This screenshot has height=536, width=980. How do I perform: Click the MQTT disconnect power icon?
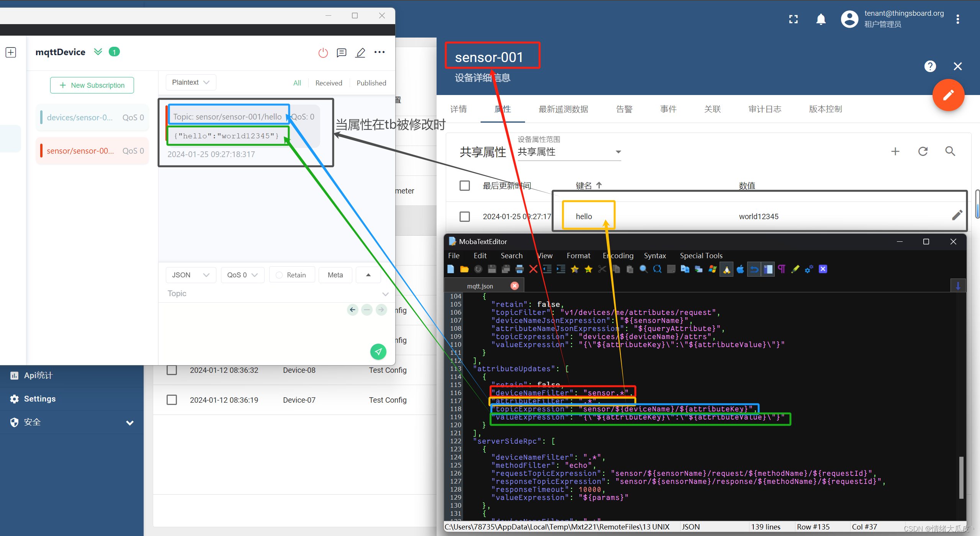(x=323, y=52)
